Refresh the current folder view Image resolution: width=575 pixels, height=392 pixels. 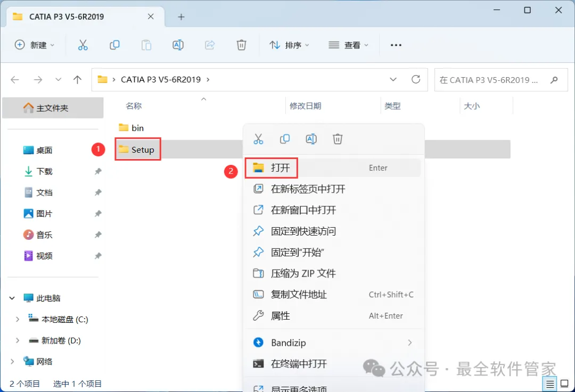[x=415, y=79]
